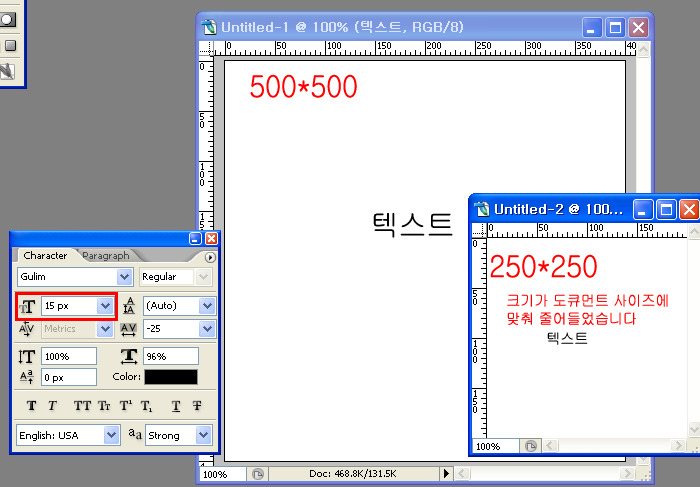Click the font size TT icon
Image resolution: width=700 pixels, height=487 pixels.
[x=27, y=307]
